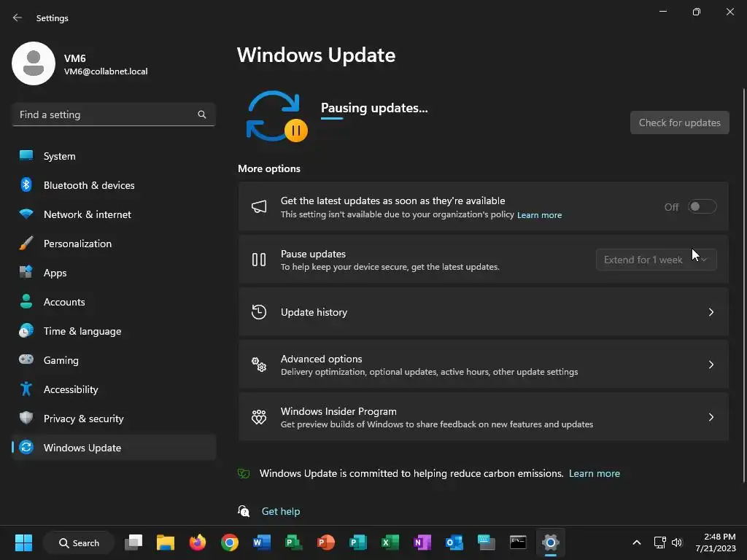The width and height of the screenshot is (747, 560).
Task: Click the vertical scrollbar on the right
Action: (743, 286)
